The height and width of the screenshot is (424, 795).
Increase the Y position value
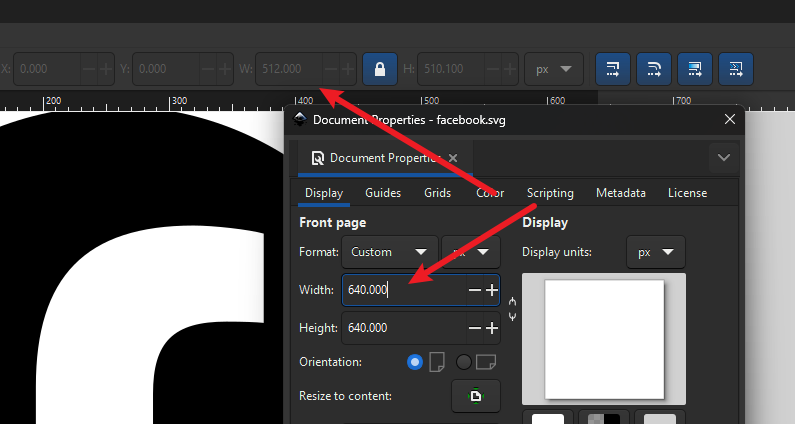tap(224, 68)
